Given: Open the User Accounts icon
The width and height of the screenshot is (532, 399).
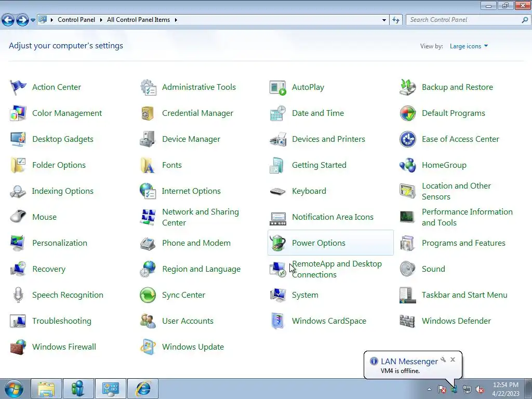Looking at the screenshot, I should [148, 321].
